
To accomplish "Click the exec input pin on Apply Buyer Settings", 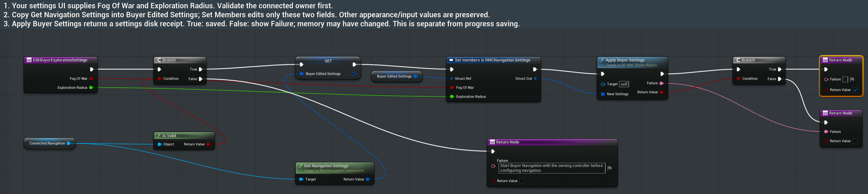I will (x=603, y=74).
